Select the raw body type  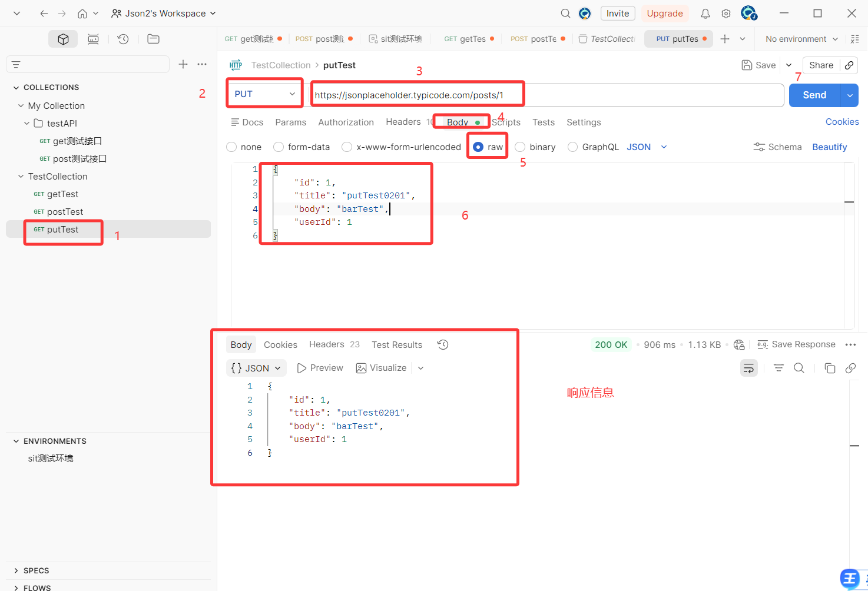pyautogui.click(x=478, y=147)
